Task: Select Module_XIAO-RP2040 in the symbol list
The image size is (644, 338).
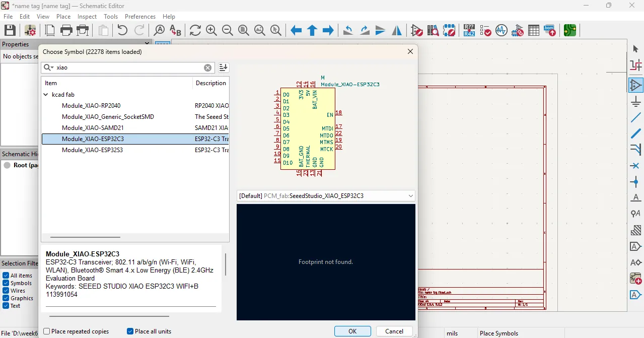Action: click(x=91, y=106)
